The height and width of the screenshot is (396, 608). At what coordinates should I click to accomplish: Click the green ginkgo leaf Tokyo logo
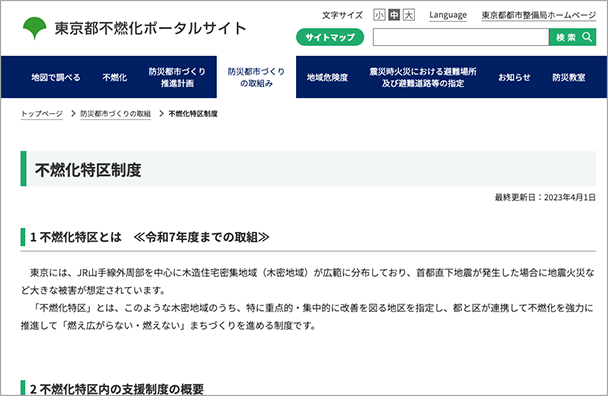(x=35, y=28)
